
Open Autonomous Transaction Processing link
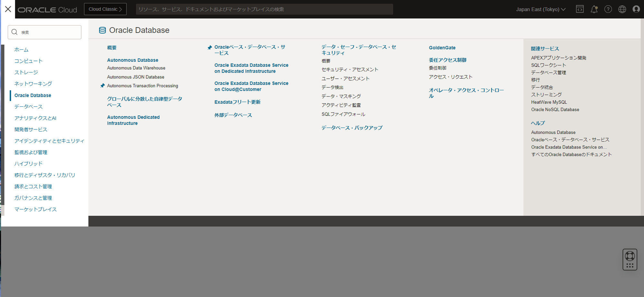143,86
